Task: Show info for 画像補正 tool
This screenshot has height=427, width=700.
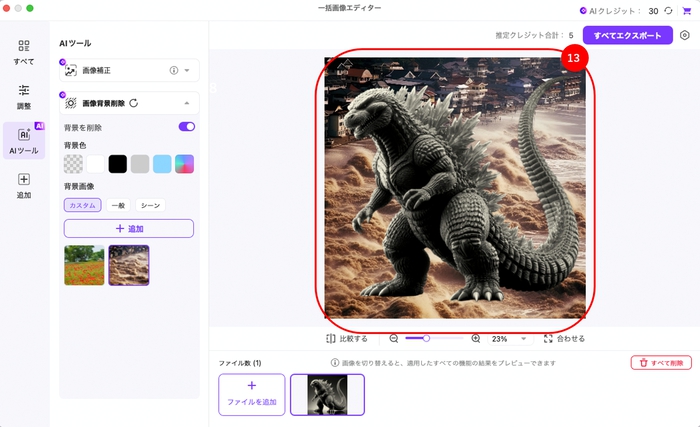Action: coord(174,70)
